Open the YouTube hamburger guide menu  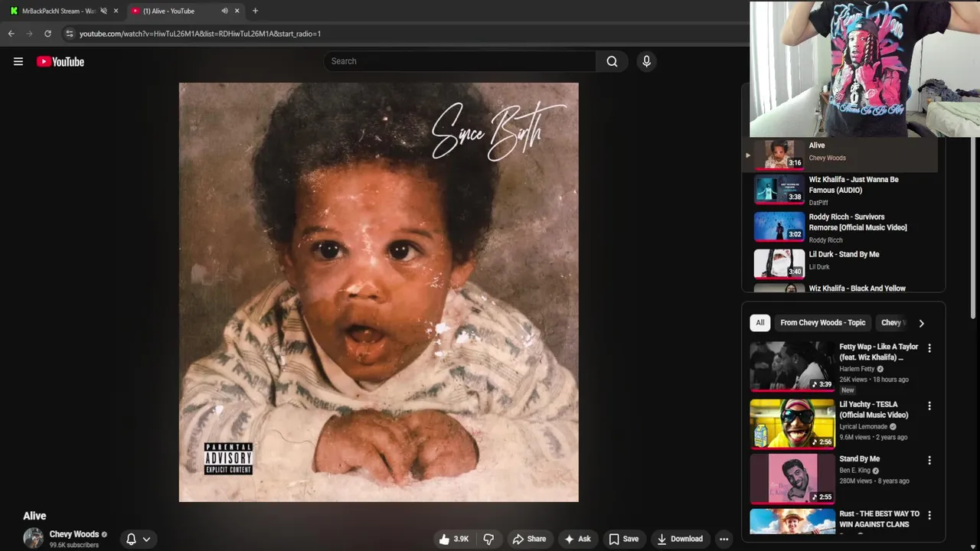18,61
